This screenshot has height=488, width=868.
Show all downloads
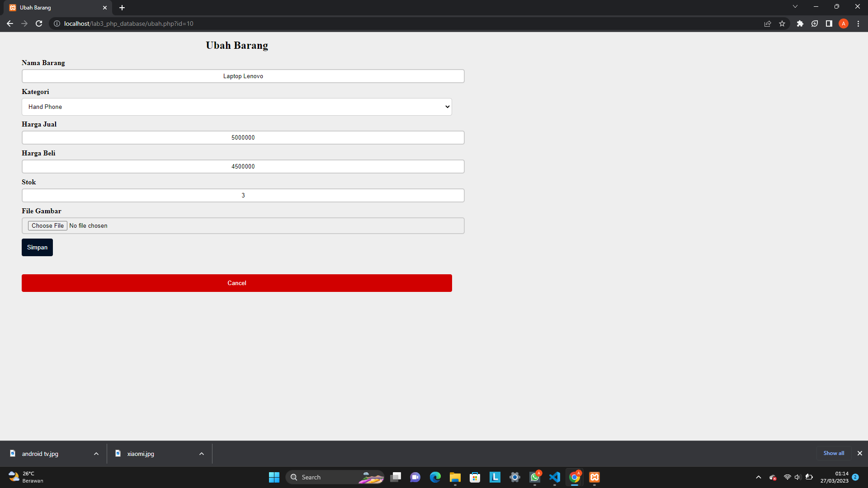click(834, 453)
